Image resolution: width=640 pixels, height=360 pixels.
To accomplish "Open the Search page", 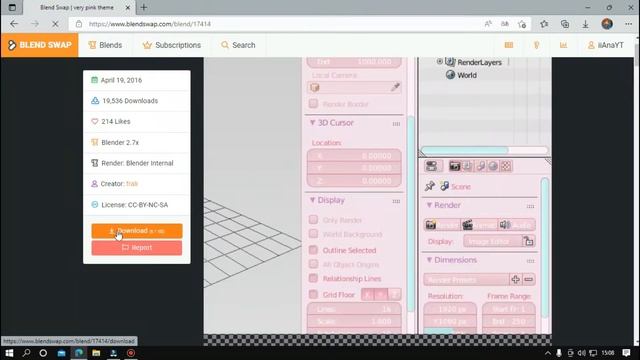I will (238, 45).
